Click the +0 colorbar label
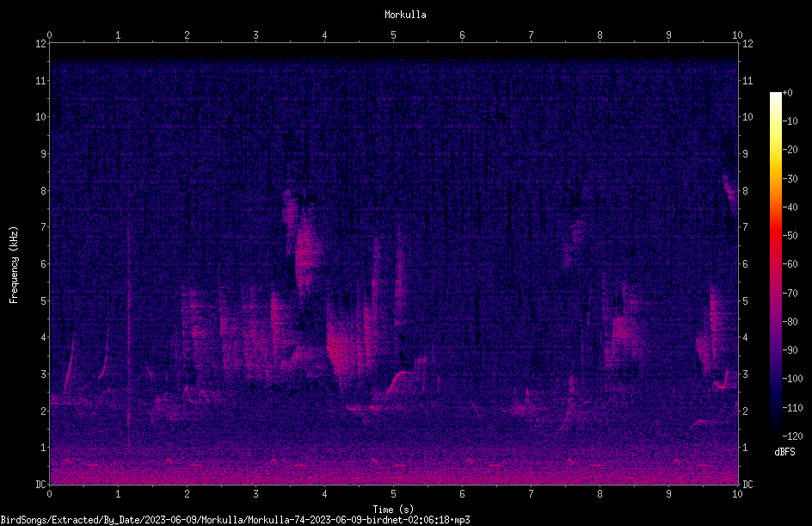 pos(787,93)
